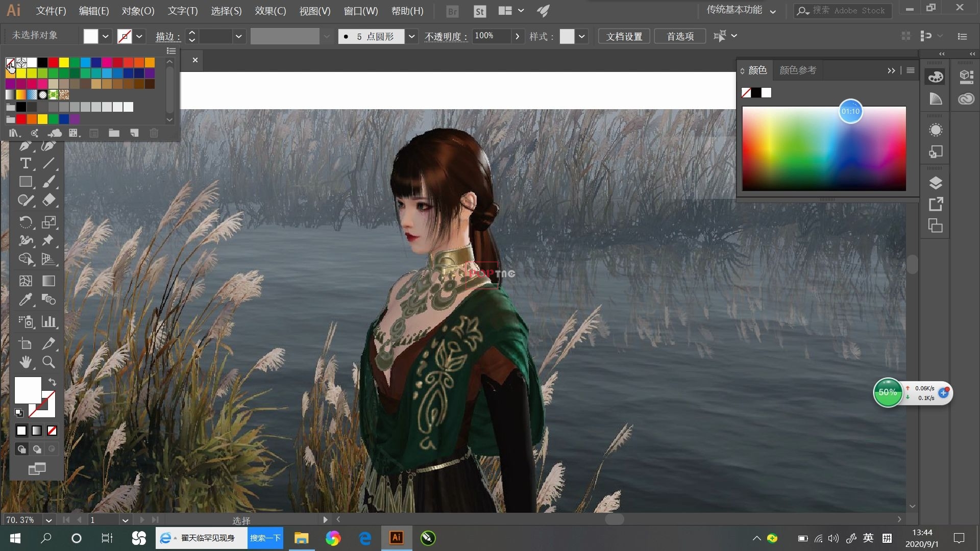Image resolution: width=980 pixels, height=551 pixels.
Task: Set paint mode to None
Action: (52, 431)
